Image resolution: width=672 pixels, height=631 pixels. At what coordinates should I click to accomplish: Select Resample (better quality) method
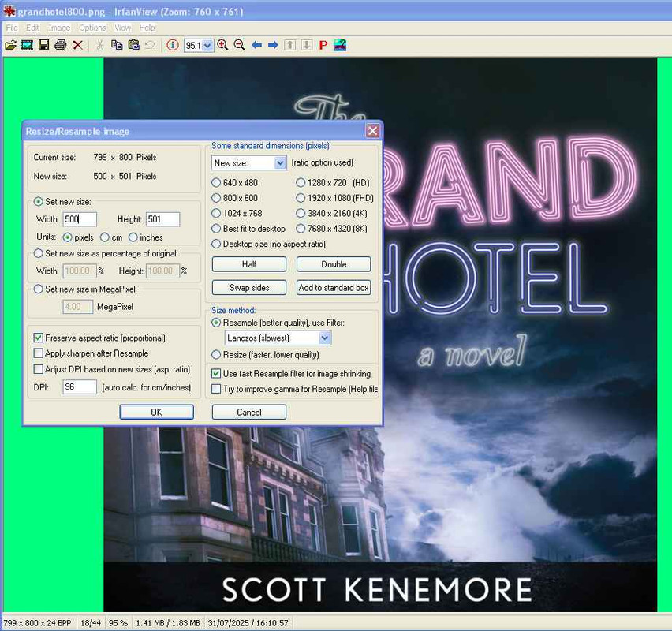click(216, 323)
